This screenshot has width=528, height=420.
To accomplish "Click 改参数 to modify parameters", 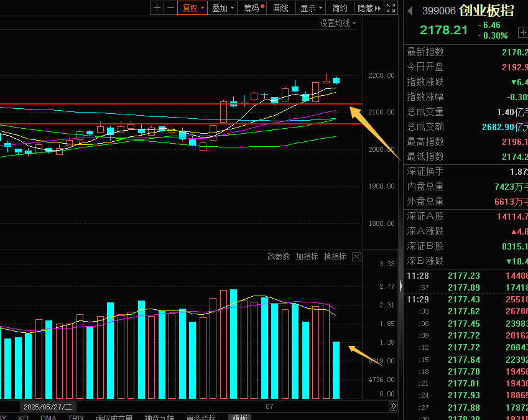I will point(279,256).
